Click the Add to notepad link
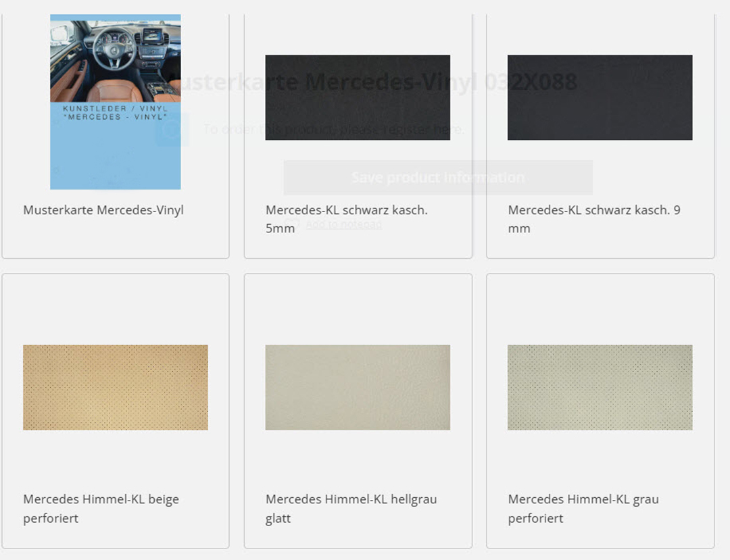 click(x=343, y=224)
